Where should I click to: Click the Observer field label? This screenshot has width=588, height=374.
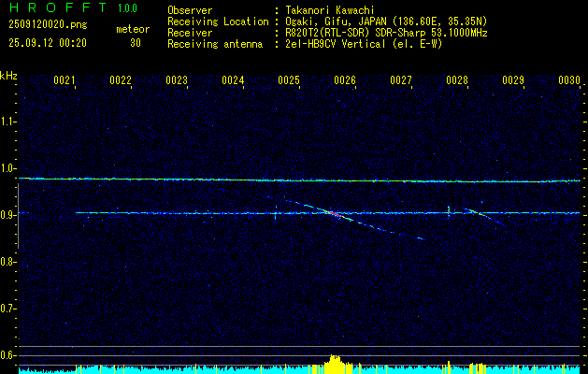190,10
